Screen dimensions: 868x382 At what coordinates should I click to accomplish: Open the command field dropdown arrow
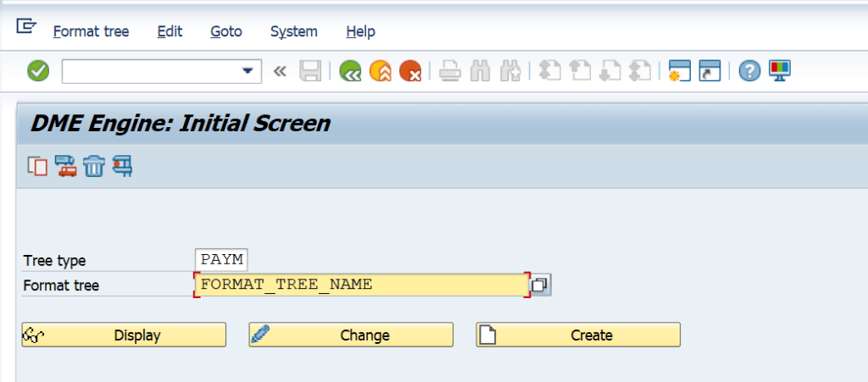click(248, 71)
